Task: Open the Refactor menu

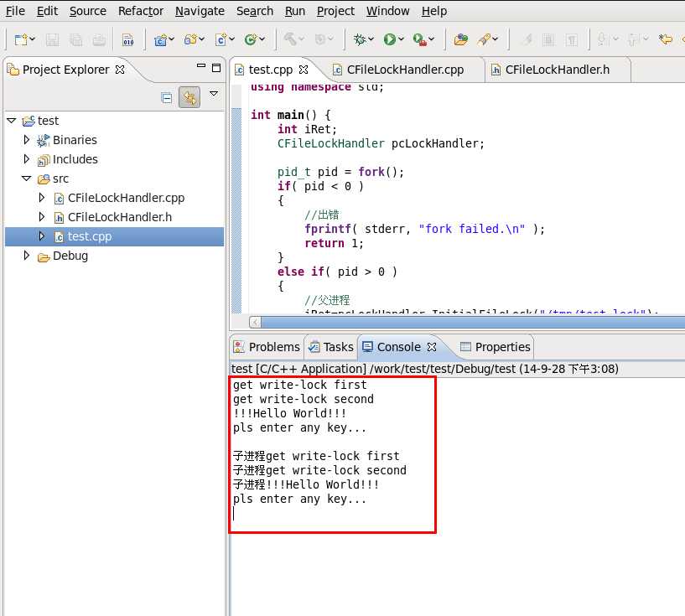Action: coord(141,11)
